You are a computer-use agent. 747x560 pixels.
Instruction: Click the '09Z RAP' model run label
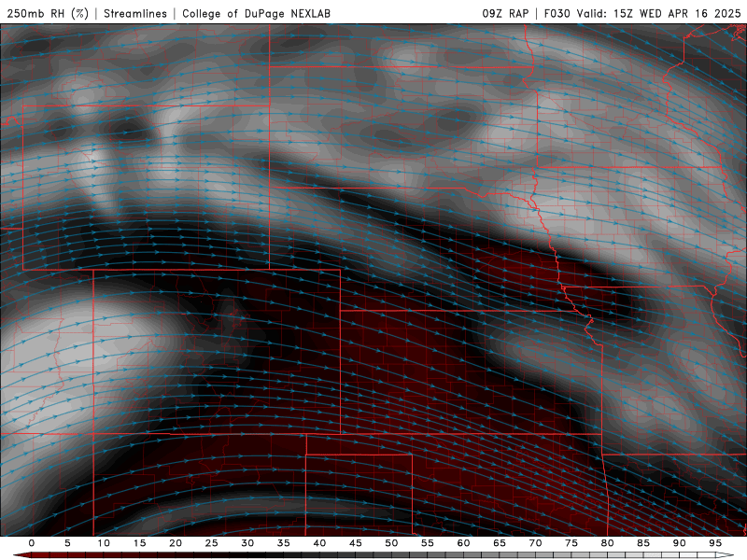tap(505, 13)
